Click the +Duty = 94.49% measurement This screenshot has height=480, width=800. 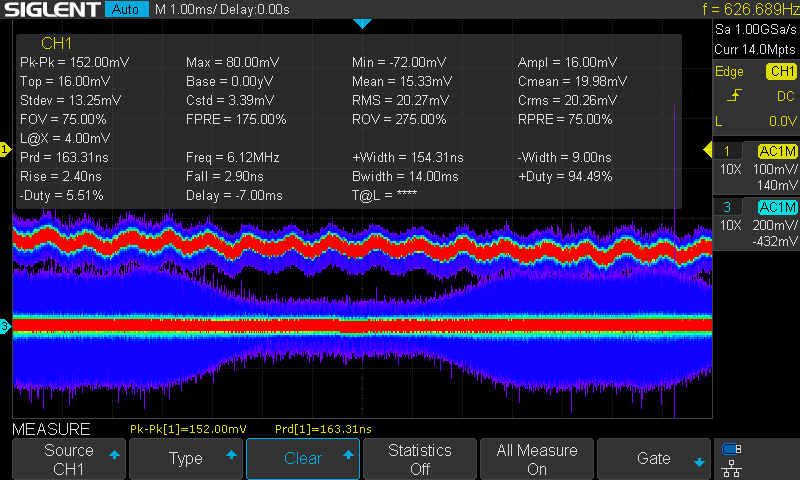565,176
